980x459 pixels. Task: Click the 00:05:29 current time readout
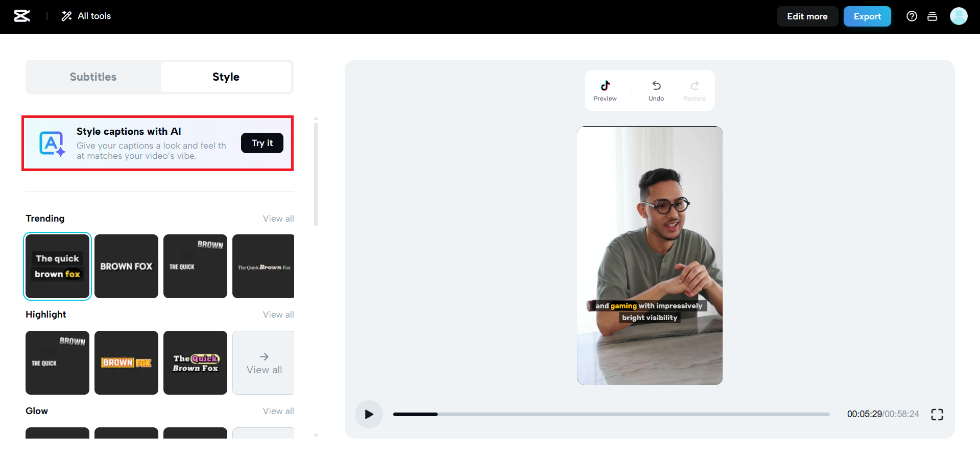coord(864,414)
